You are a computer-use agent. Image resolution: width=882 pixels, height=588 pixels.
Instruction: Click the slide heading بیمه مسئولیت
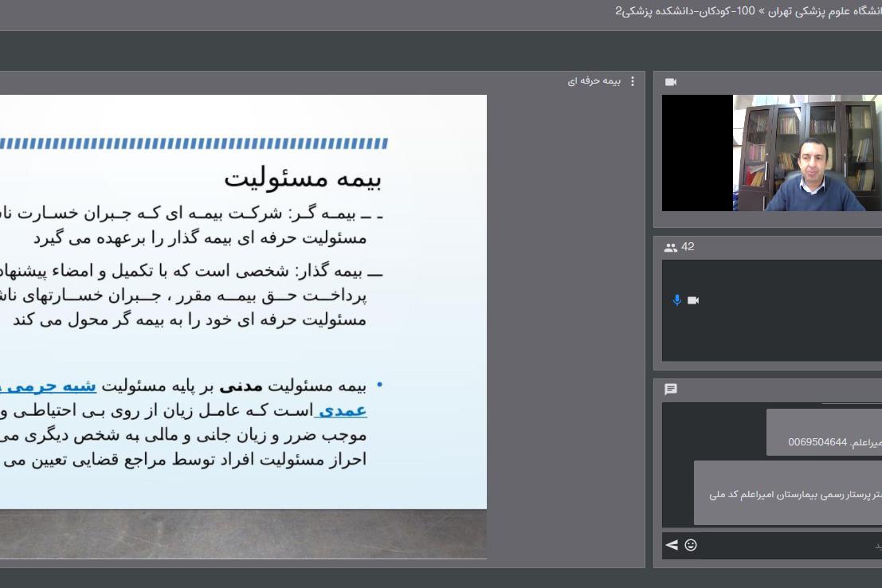pos(302,178)
